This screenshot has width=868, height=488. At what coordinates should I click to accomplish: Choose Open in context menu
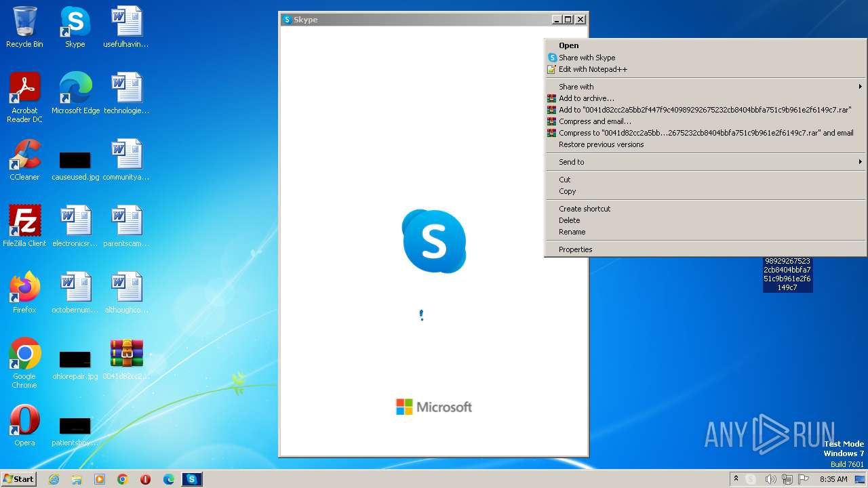pyautogui.click(x=705, y=45)
